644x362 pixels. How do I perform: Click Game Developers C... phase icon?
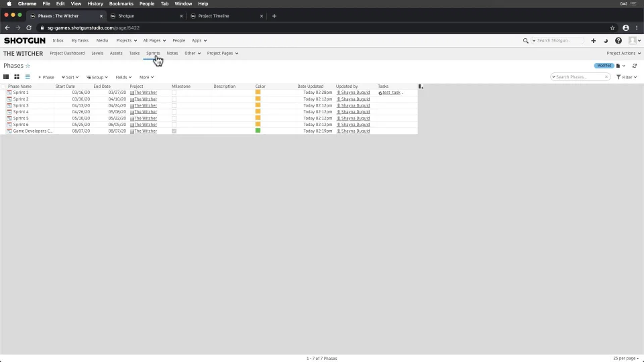(9, 131)
